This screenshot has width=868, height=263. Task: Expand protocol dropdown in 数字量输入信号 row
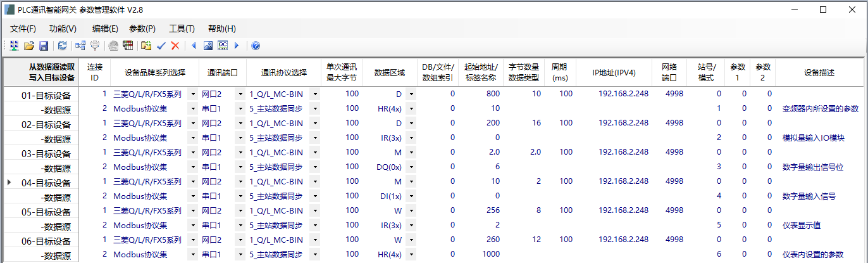tap(315, 196)
